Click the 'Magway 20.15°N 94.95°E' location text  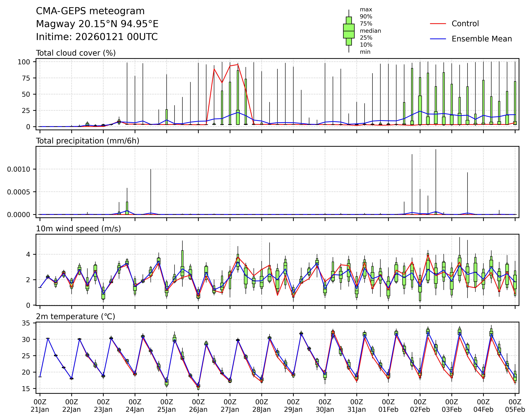click(97, 24)
